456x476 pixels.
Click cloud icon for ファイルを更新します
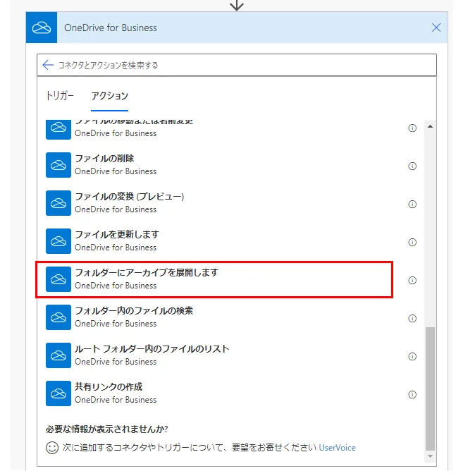click(x=58, y=241)
